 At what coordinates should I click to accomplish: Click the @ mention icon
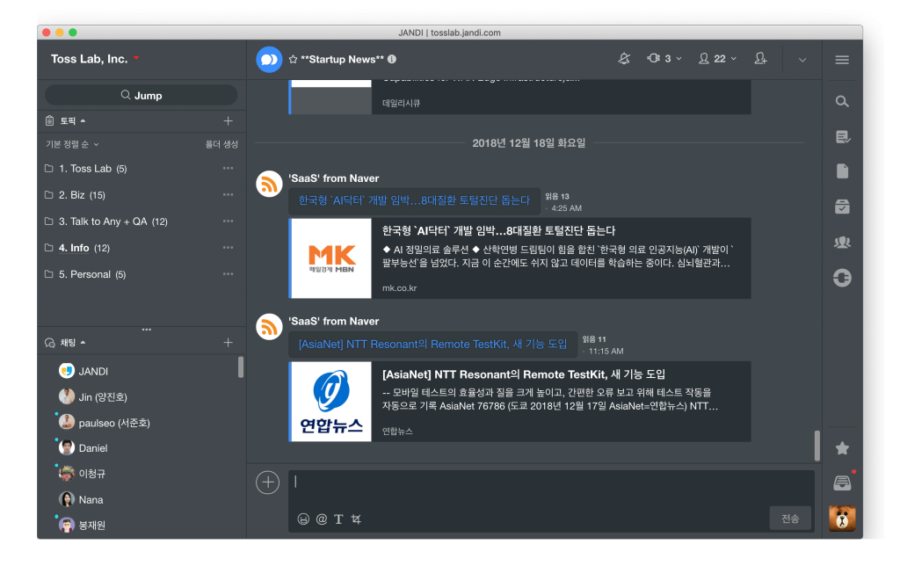tap(322, 519)
